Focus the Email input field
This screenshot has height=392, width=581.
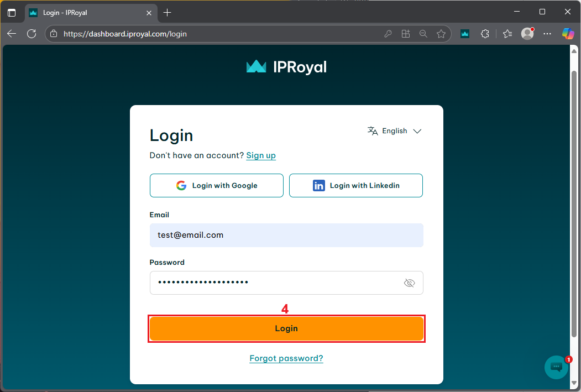point(286,235)
